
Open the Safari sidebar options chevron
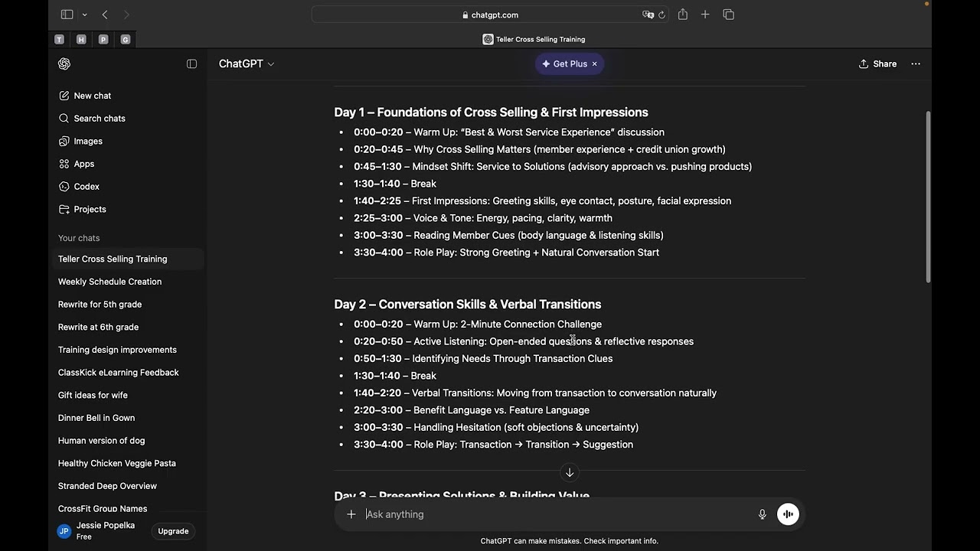click(84, 15)
